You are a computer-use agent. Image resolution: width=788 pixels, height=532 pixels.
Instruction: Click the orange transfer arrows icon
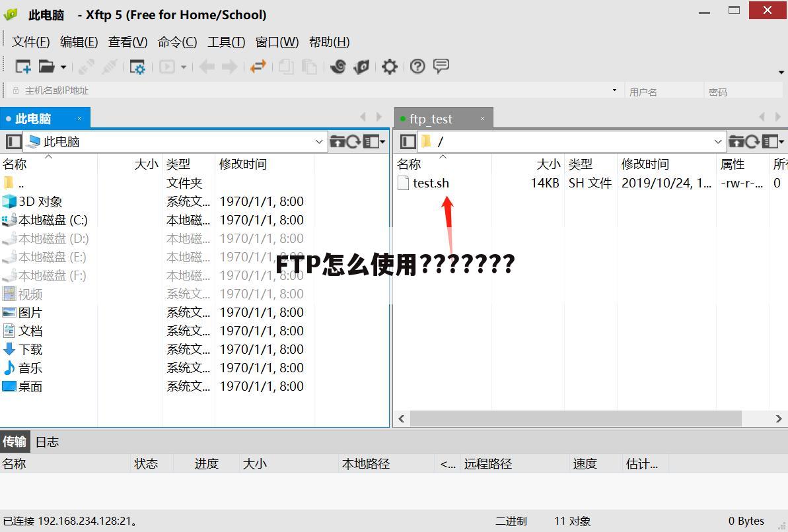point(258,66)
